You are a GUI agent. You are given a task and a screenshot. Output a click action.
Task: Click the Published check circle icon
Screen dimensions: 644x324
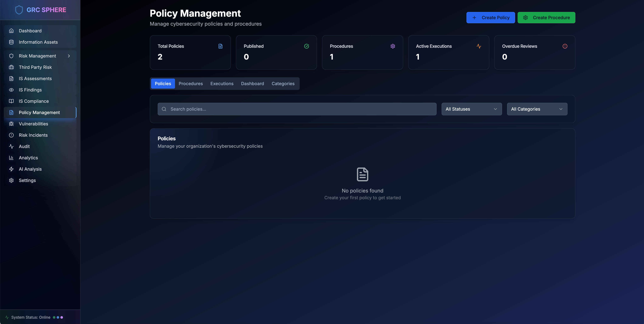pos(307,46)
